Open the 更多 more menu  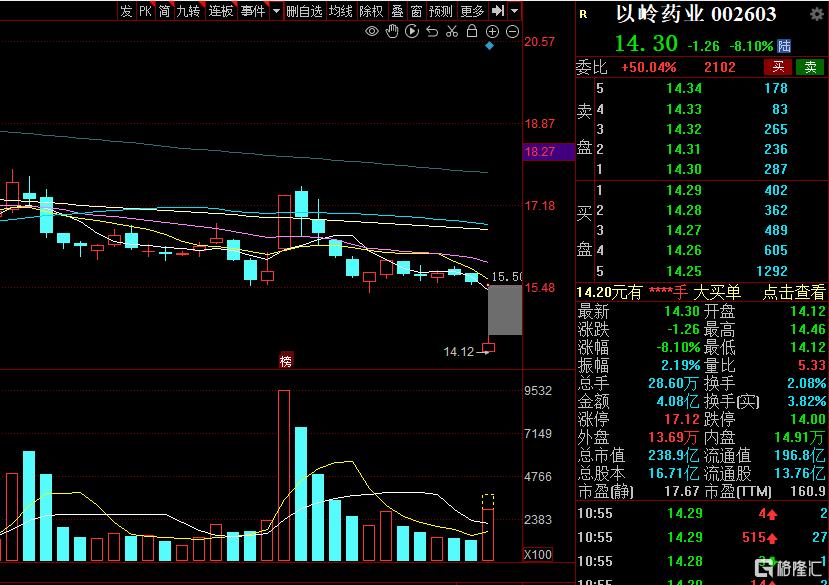pyautogui.click(x=472, y=11)
